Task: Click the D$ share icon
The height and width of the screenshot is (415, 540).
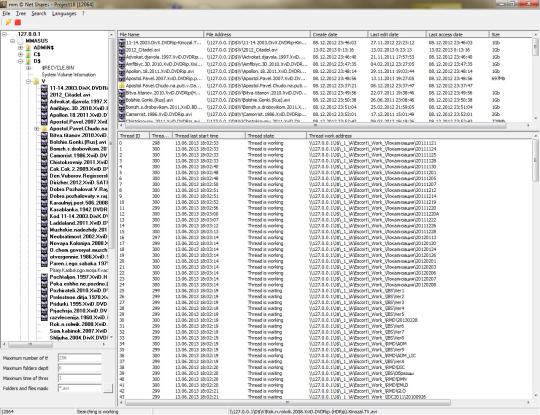Action: pos(29,61)
